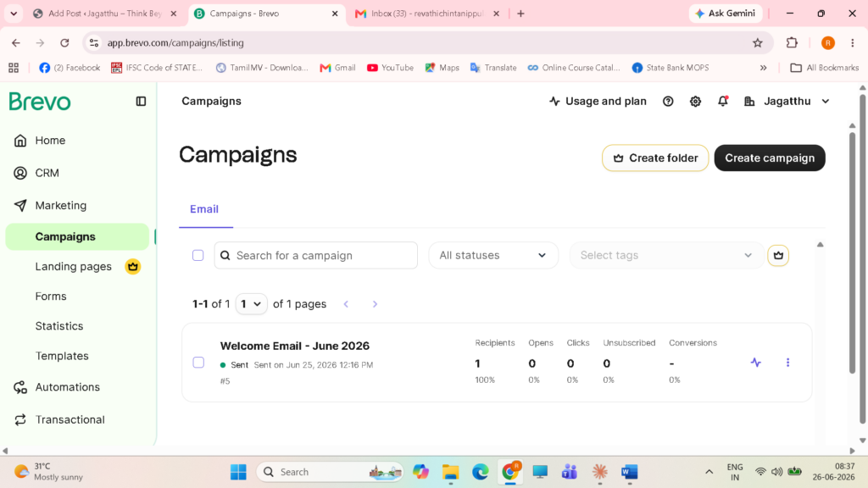Open File Explorer from taskbar
Viewport: 868px width, 488px height.
pos(451,472)
